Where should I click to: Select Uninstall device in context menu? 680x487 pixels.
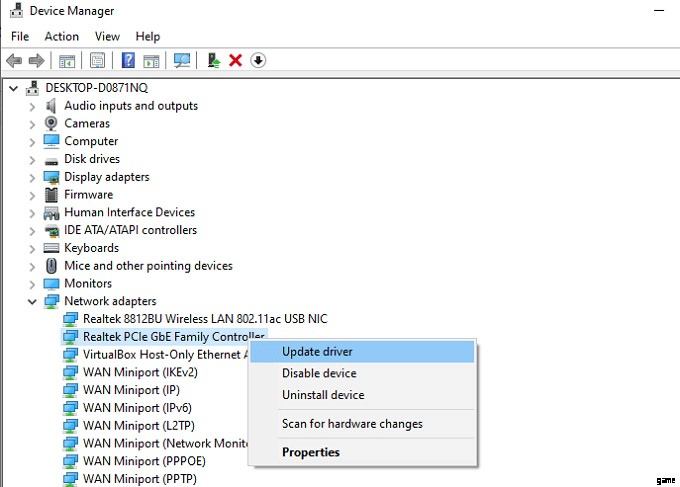coord(323,395)
